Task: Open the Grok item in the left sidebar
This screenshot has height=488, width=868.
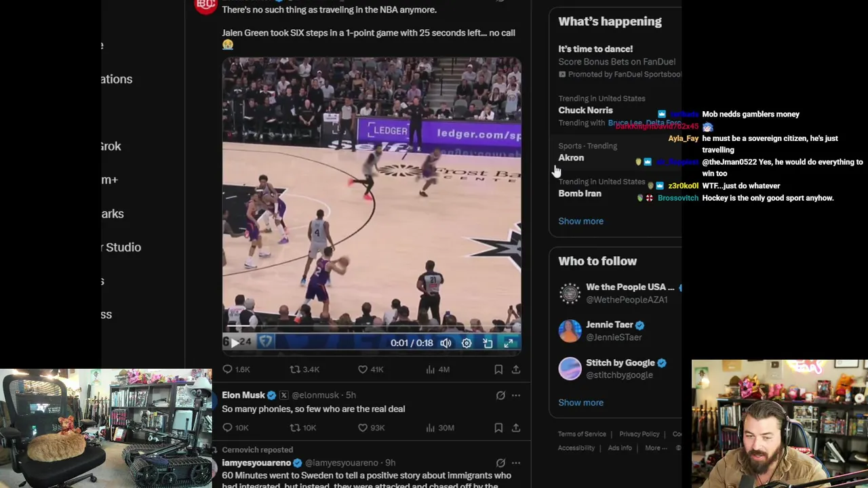Action: click(x=111, y=146)
